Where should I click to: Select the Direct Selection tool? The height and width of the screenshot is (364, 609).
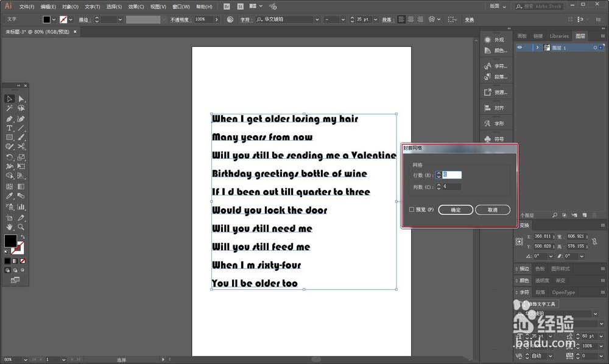21,99
